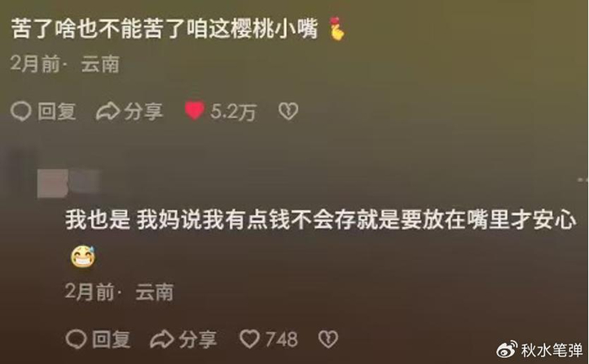The height and width of the screenshot is (364, 589).
Task: Click the share arrow icon beside 748 likes
Action: [x=162, y=339]
